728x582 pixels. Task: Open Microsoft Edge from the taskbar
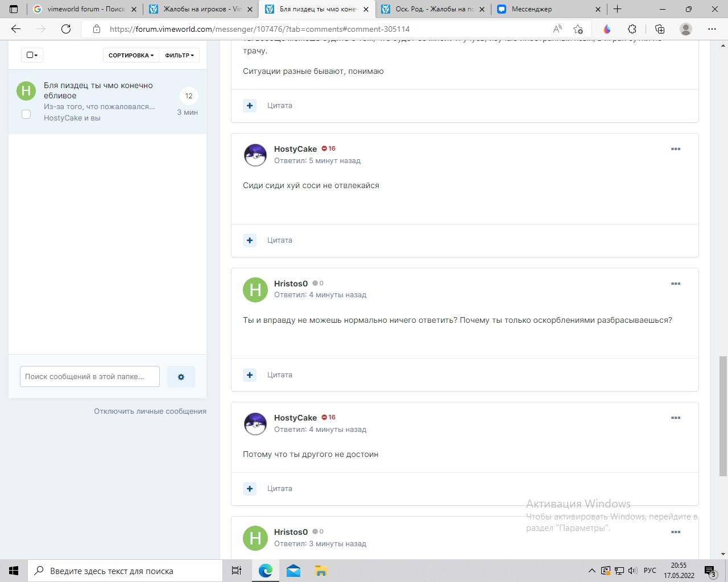point(265,571)
